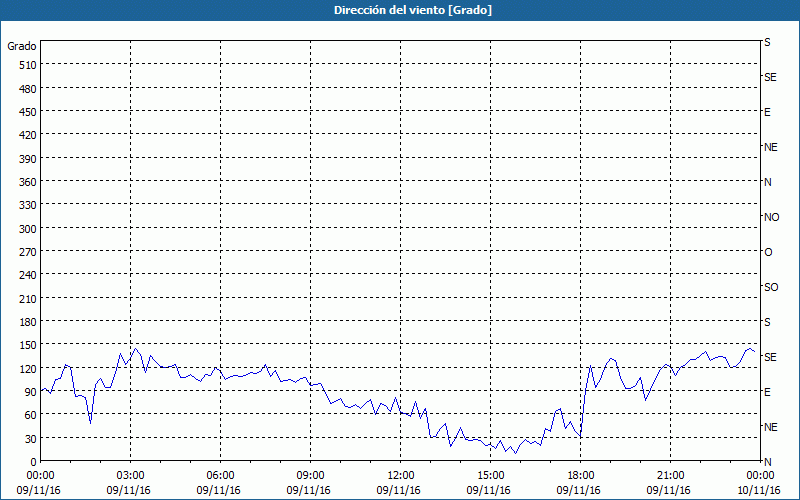Click the 'N' compass label aligned with 0
This screenshot has width=800, height=500.
[767, 462]
